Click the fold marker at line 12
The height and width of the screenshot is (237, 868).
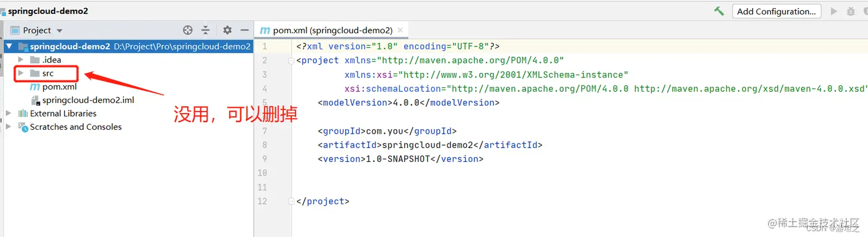(x=291, y=201)
